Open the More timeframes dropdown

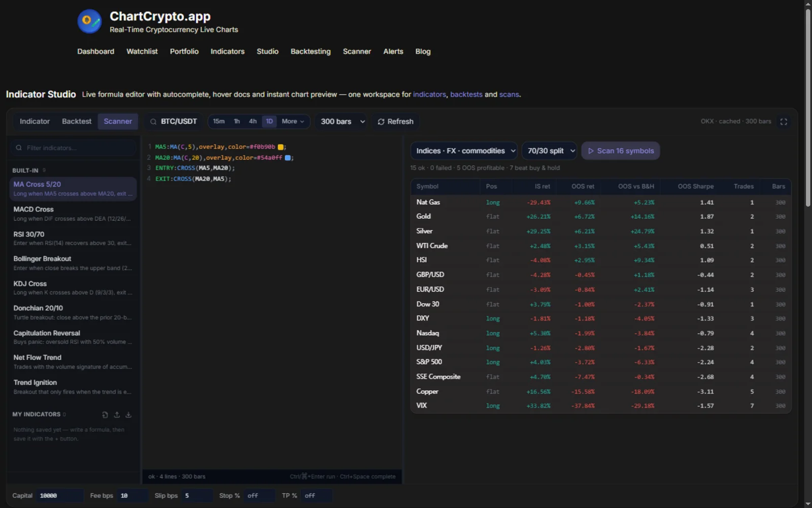(293, 121)
